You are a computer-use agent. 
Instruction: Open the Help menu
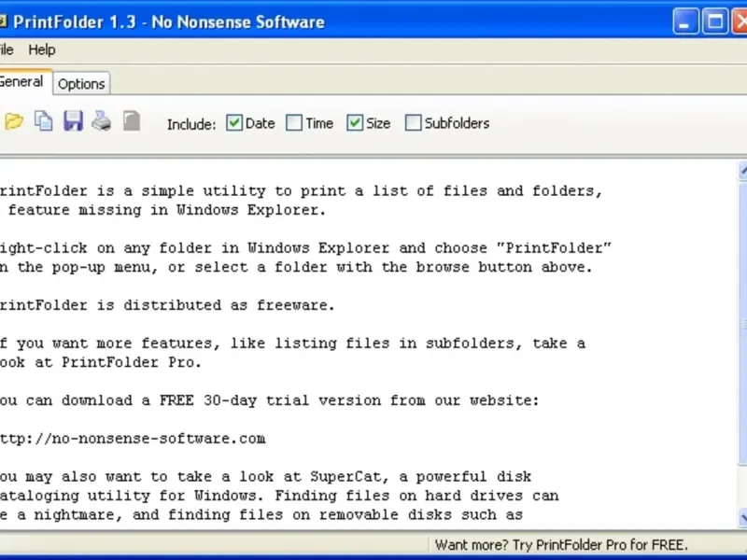point(42,49)
